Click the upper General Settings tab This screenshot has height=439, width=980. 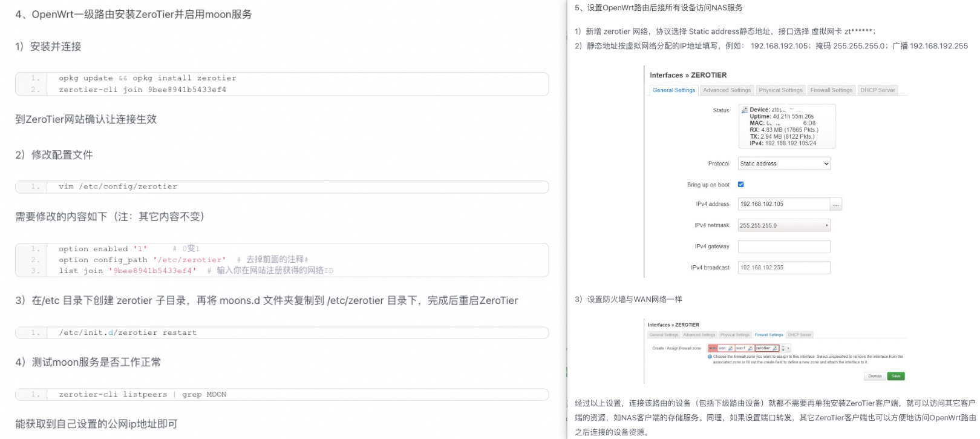(674, 90)
